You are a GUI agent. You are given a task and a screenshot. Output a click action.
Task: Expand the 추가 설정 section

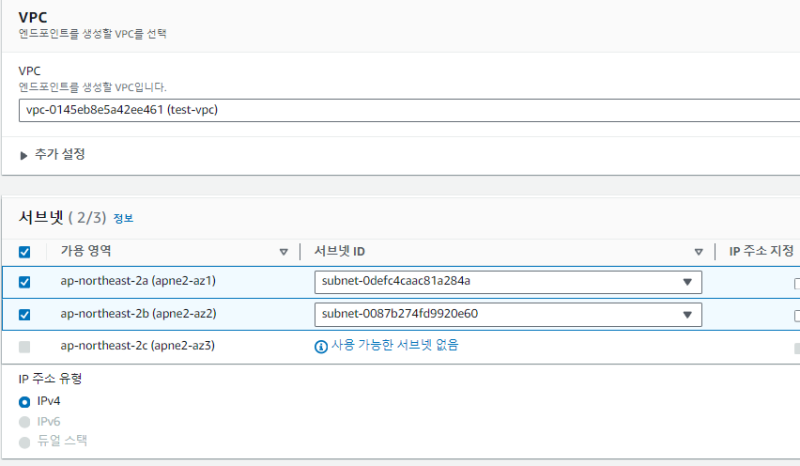coord(53,154)
